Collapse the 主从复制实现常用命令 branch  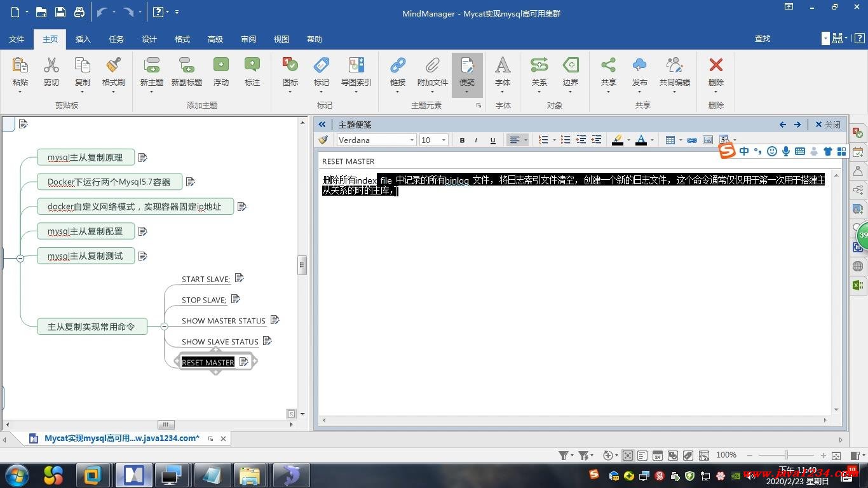point(164,327)
